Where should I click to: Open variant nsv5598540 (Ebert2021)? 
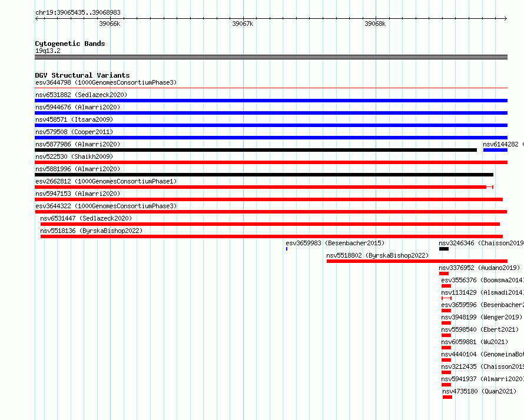coord(480,329)
